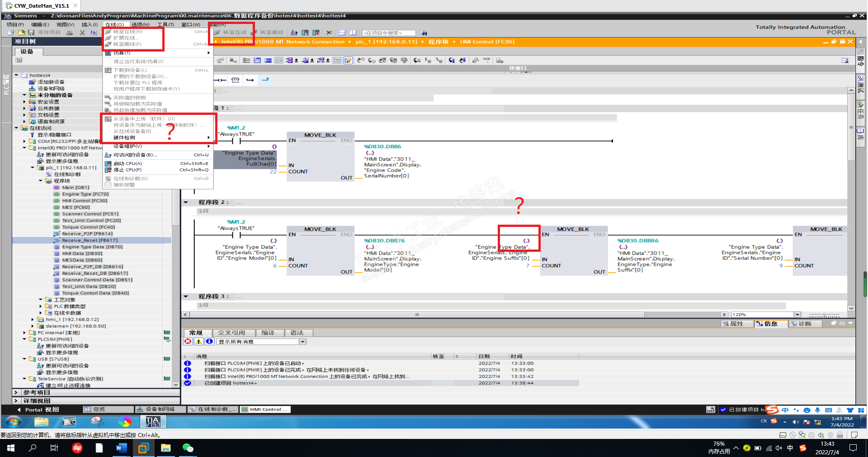868x457 pixels.
Task: Select 启动 CPU(A) from menu
Action: click(158, 164)
